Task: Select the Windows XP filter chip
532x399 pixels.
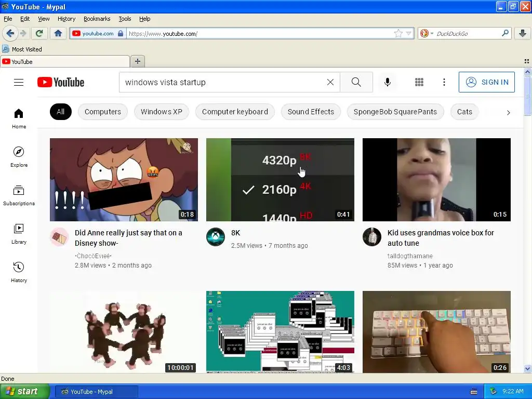Action: point(162,112)
